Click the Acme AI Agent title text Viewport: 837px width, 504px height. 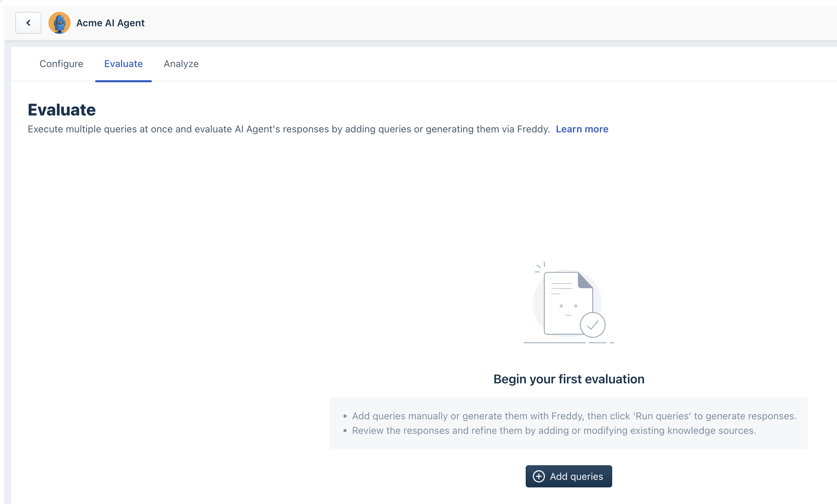point(110,23)
